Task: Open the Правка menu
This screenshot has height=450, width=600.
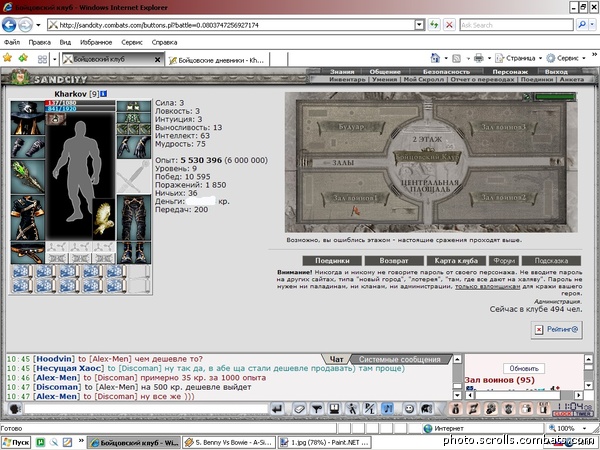Action: [39, 42]
